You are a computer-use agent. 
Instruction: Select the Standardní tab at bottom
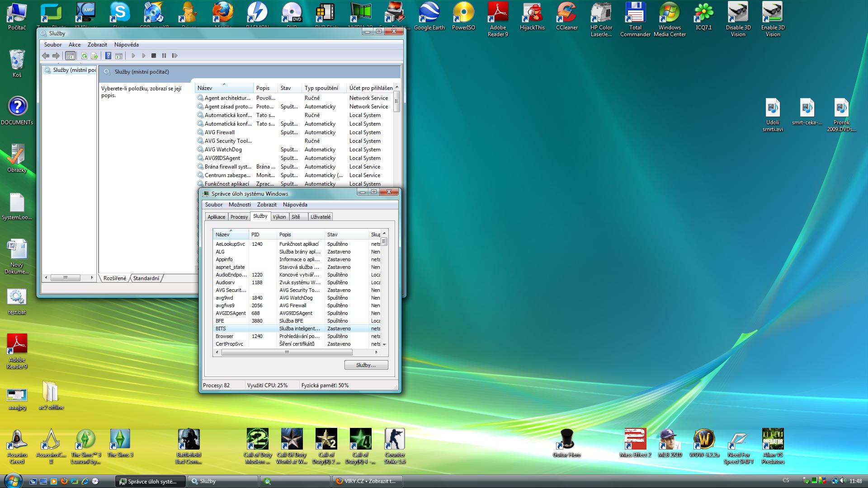[146, 278]
